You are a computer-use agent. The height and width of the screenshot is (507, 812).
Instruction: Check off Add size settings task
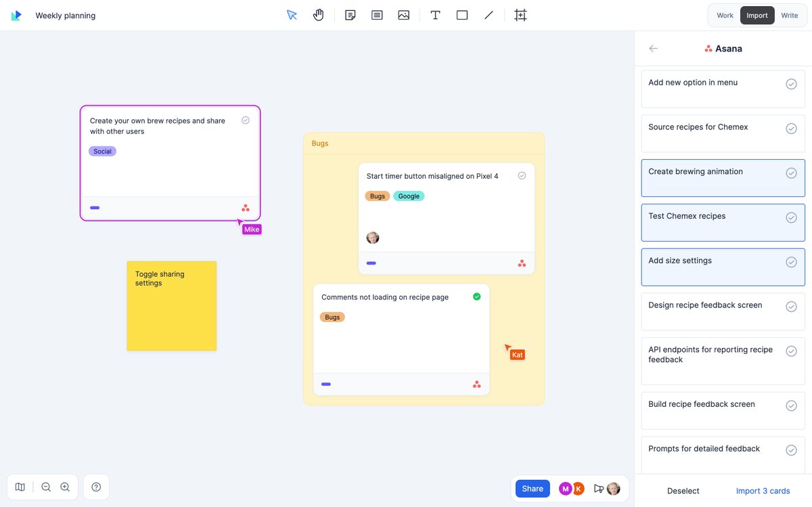coord(791,262)
